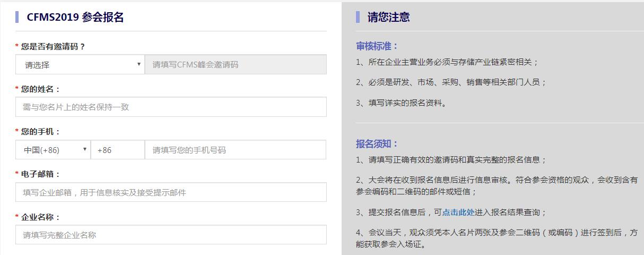This screenshot has height=255, width=644.
Task: Click the 报名须知： subheading
Action: [x=377, y=144]
